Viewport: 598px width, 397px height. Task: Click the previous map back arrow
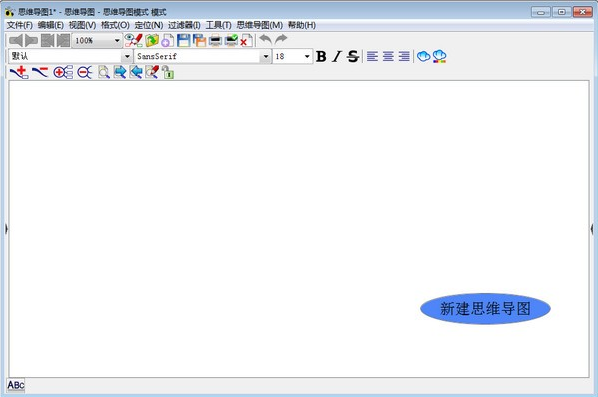click(16, 40)
